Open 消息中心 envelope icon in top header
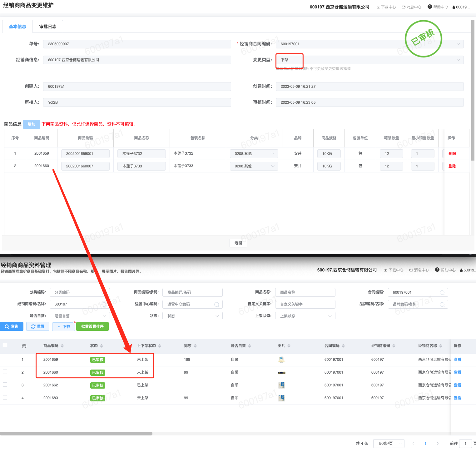This screenshot has height=457, width=476. 404,7
